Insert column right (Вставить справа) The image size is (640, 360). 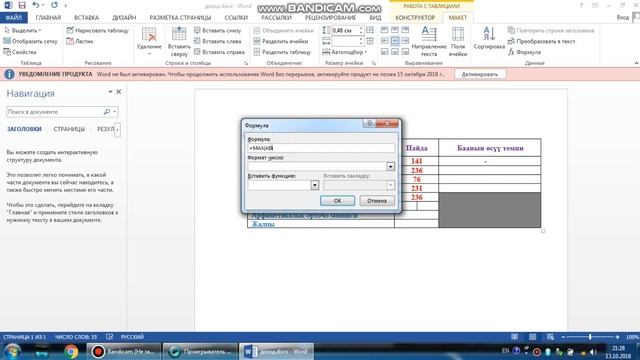[219, 52]
